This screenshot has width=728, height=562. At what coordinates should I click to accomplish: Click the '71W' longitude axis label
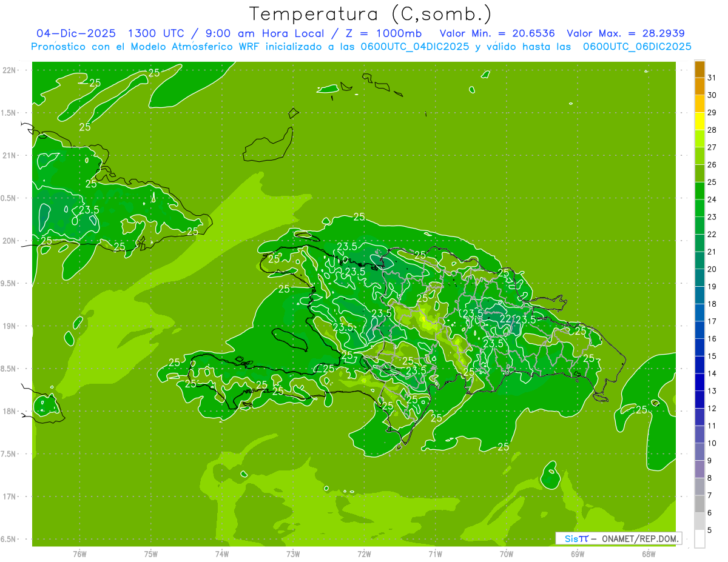(435, 554)
